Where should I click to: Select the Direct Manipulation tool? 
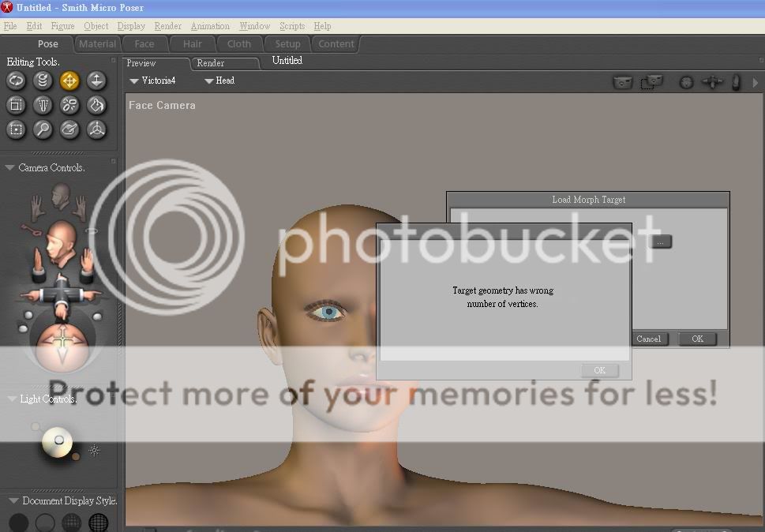click(x=96, y=129)
